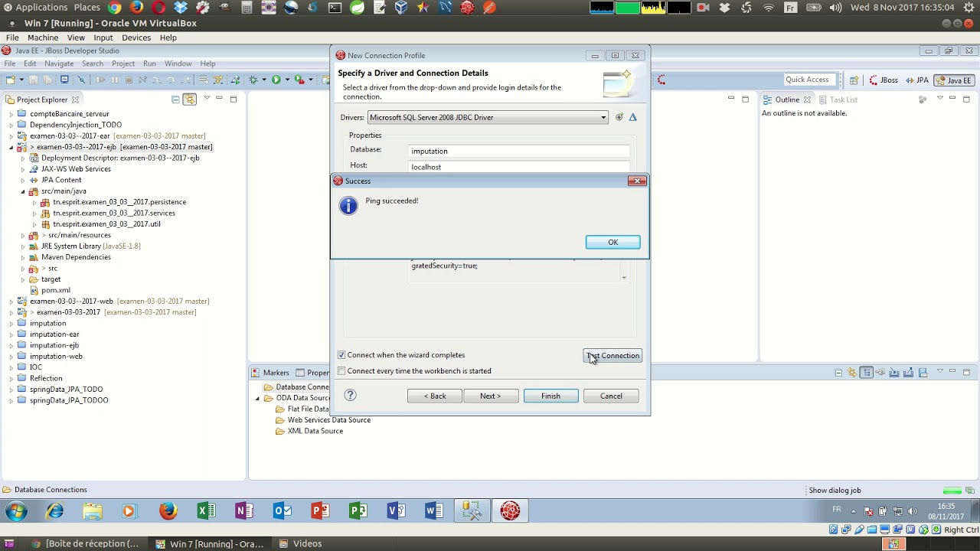Switch to the JBoss perspective
The height and width of the screenshot is (551, 980).
[x=884, y=80]
